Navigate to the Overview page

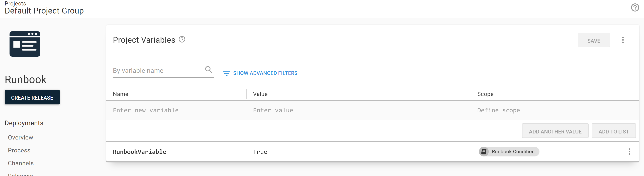[x=20, y=137]
